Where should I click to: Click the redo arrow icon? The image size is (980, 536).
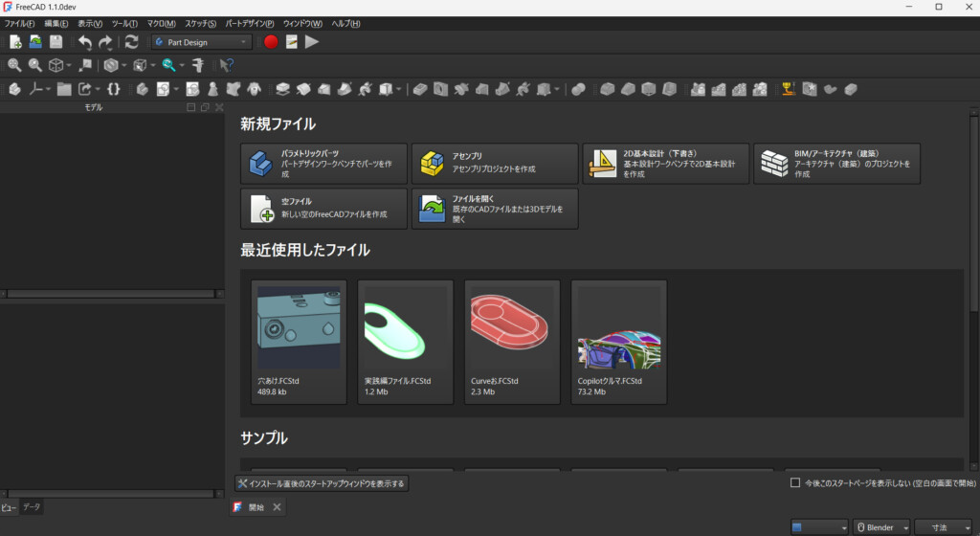click(105, 42)
